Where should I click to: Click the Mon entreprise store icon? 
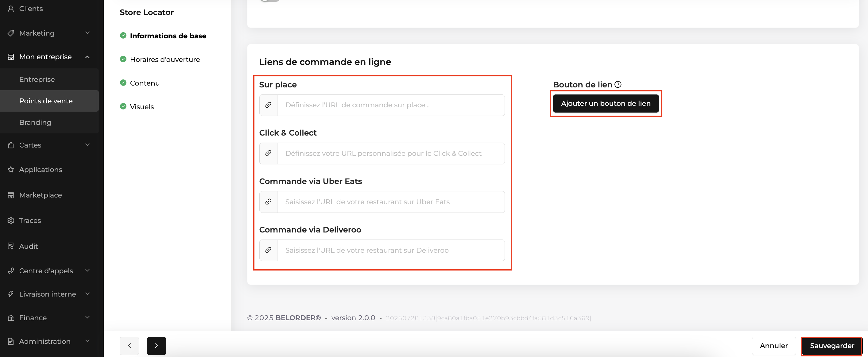tap(11, 57)
